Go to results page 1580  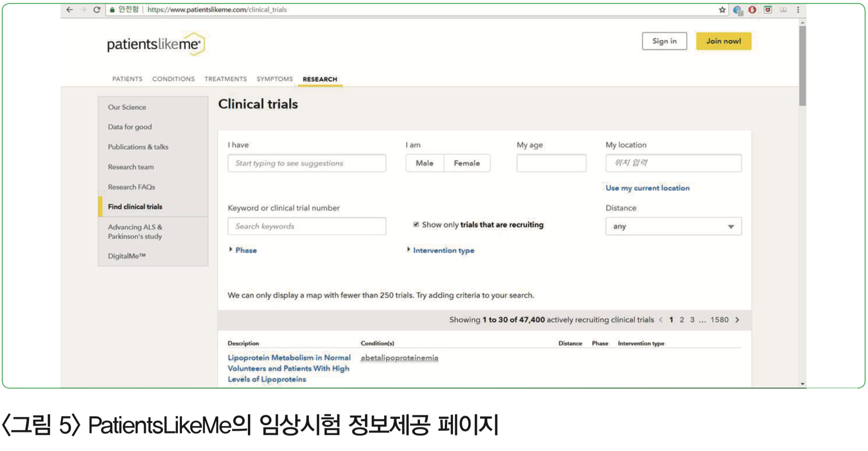(x=719, y=320)
